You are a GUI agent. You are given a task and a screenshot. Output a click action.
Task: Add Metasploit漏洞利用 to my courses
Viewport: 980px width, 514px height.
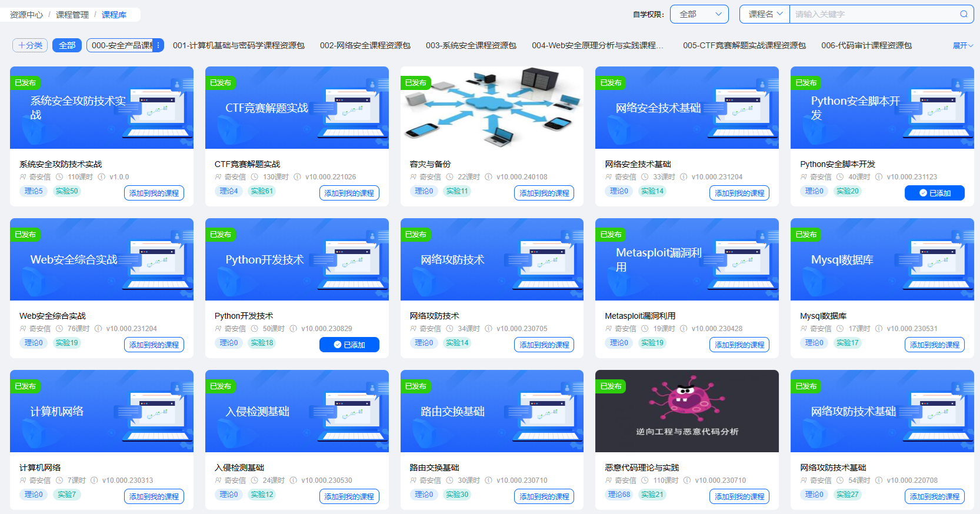739,345
